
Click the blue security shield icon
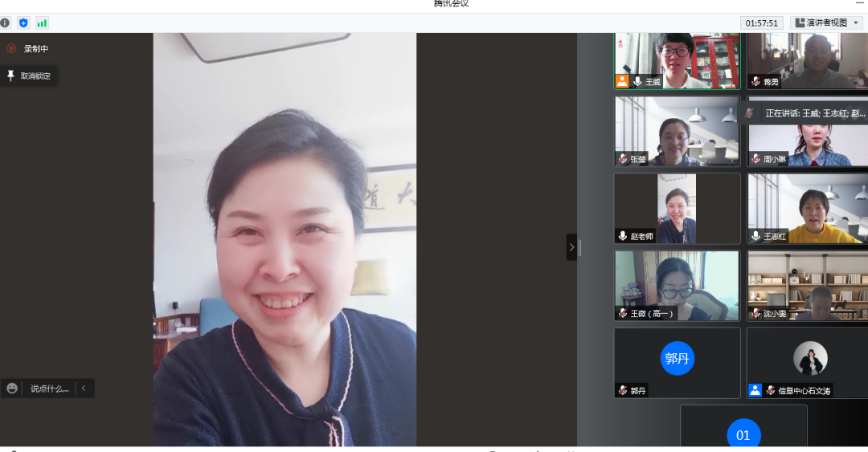click(23, 22)
